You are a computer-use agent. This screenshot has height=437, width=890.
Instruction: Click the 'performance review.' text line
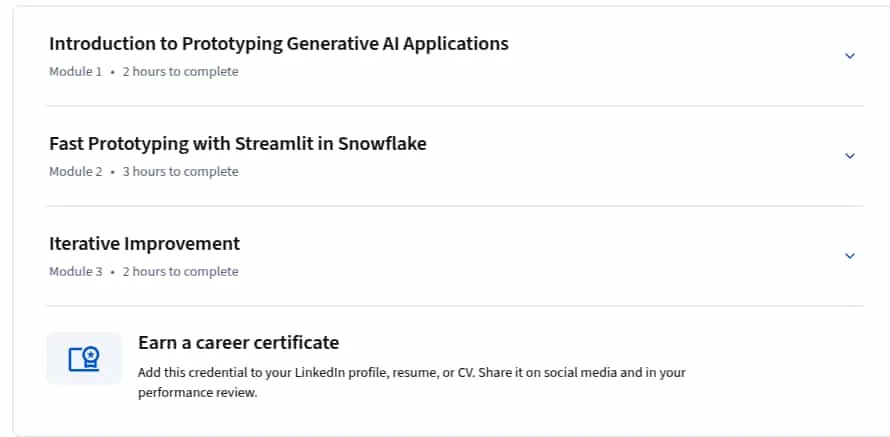[198, 393]
